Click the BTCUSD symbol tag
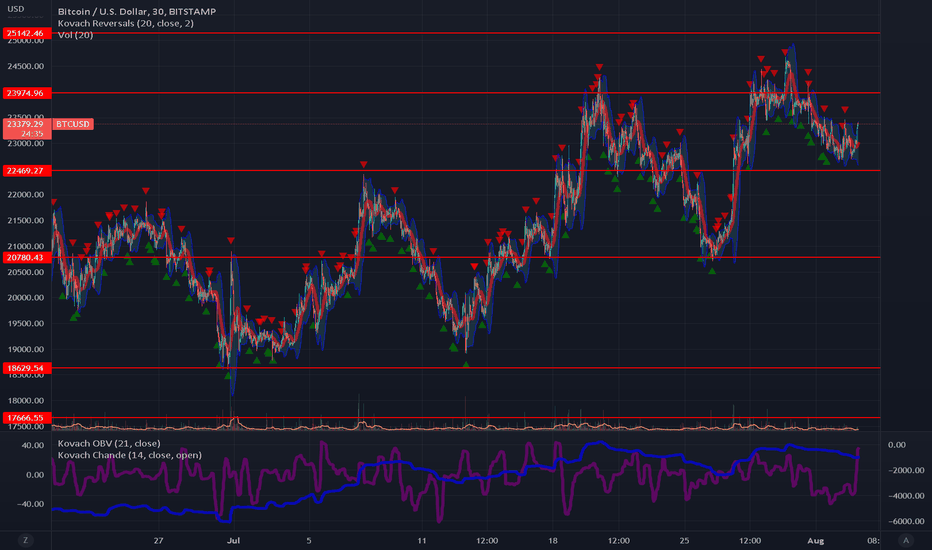This screenshot has height=550, width=932. click(x=73, y=124)
